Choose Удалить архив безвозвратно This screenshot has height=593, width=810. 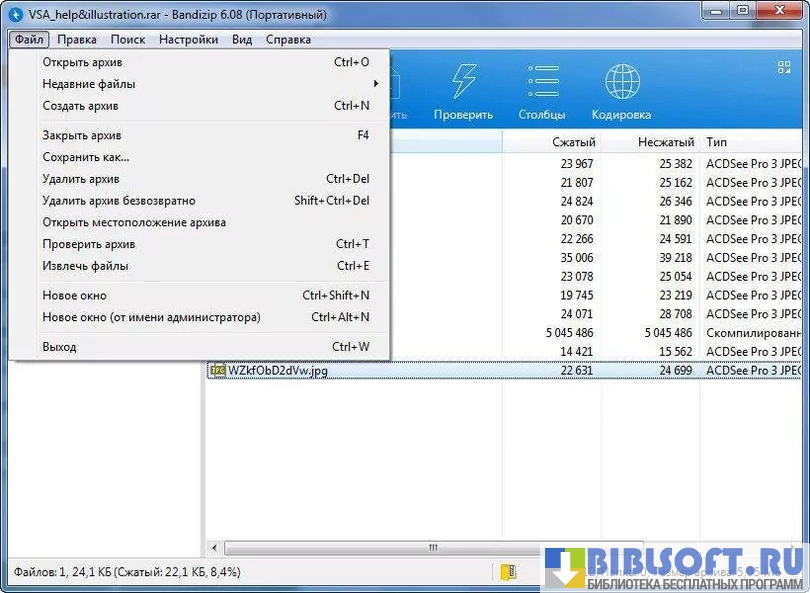click(118, 201)
